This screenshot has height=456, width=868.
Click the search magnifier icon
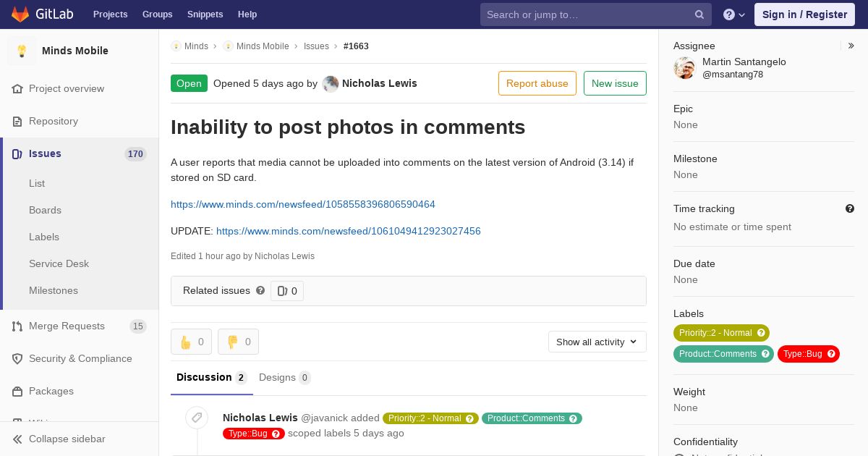click(x=699, y=14)
